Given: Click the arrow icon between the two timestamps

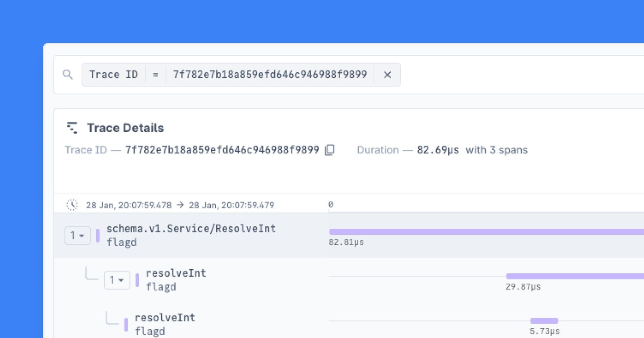Looking at the screenshot, I should click(180, 205).
